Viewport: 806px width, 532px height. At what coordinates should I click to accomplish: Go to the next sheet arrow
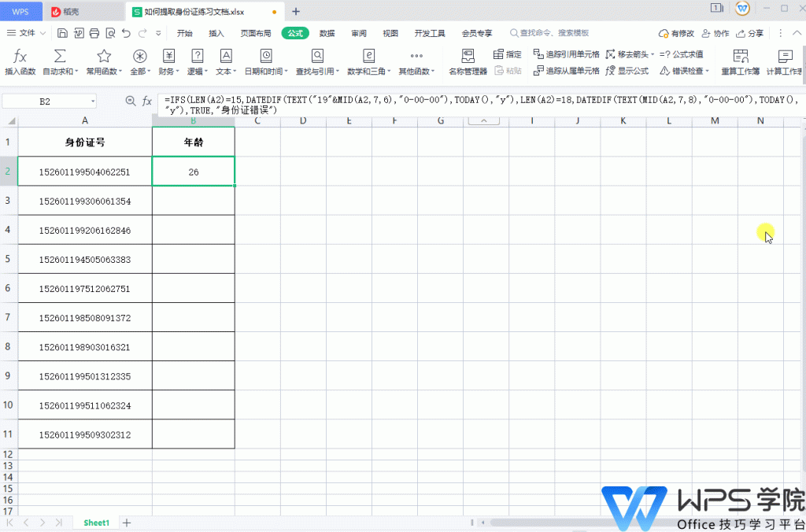click(x=43, y=523)
